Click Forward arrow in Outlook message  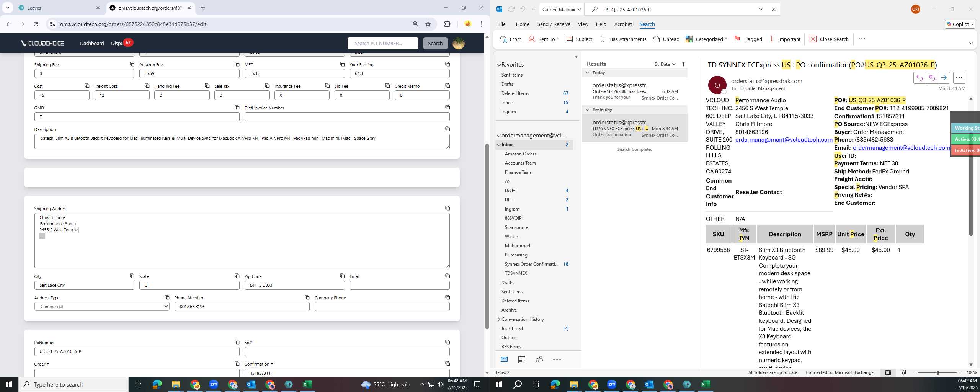coord(944,78)
